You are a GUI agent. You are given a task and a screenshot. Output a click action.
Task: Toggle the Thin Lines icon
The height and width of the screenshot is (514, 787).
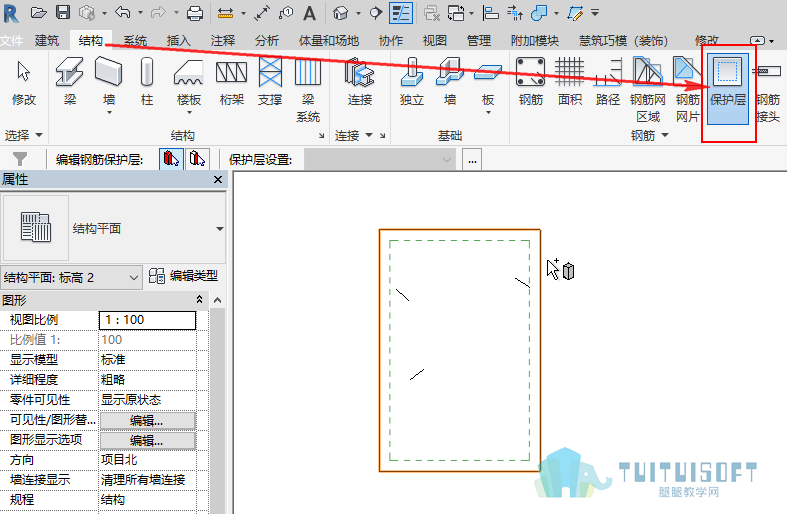tap(401, 13)
